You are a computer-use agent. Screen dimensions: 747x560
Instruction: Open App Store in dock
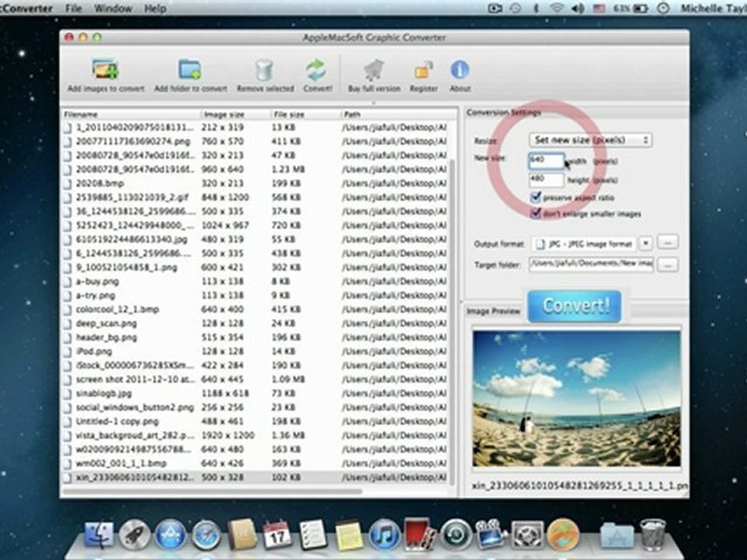coord(170,535)
